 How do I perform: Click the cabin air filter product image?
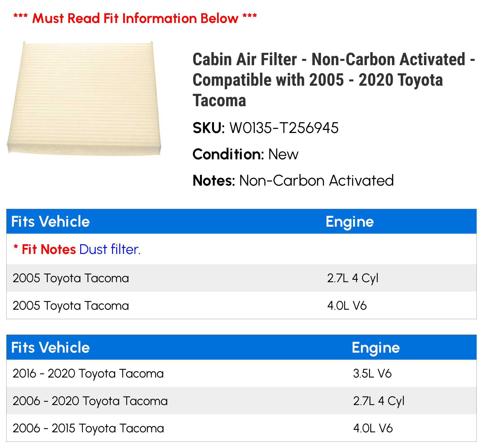(x=84, y=98)
